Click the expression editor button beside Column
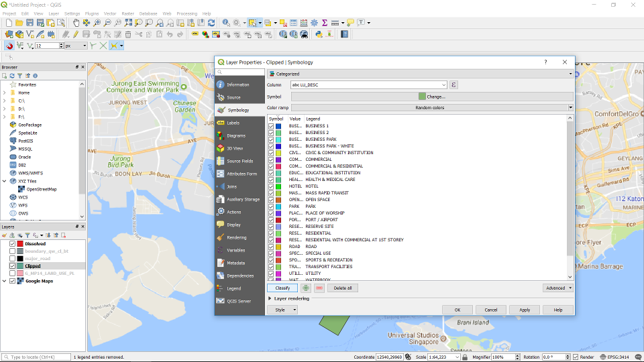The image size is (644, 362). pos(454,85)
